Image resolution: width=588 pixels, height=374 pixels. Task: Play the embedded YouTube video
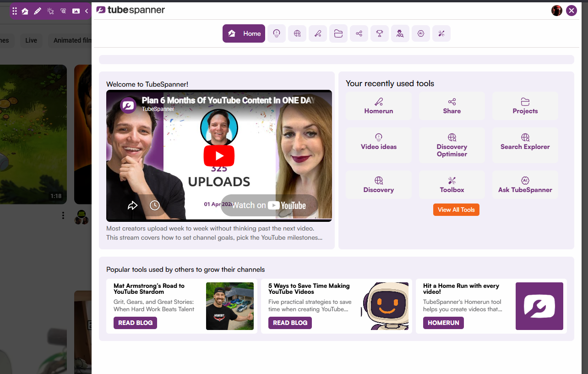point(219,156)
